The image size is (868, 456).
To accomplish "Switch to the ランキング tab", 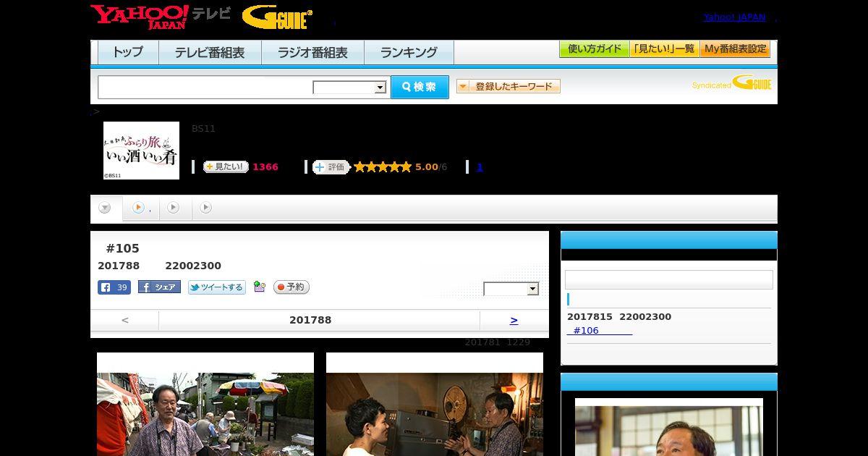I will point(409,52).
